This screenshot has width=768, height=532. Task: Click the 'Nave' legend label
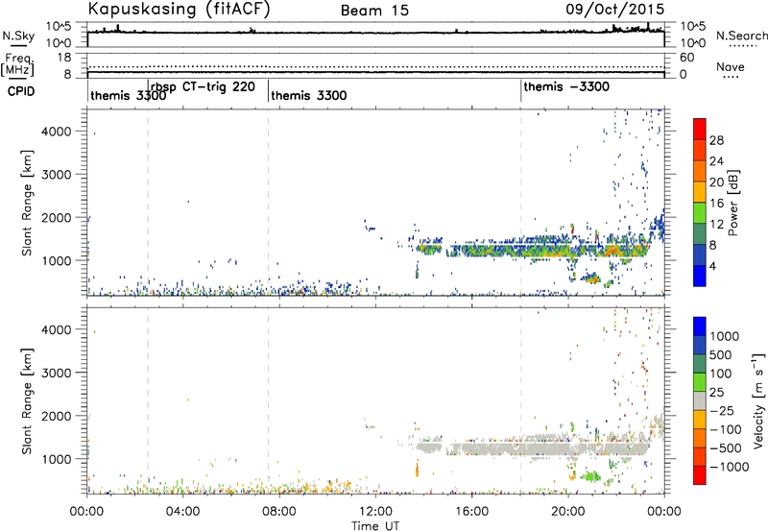[731, 67]
